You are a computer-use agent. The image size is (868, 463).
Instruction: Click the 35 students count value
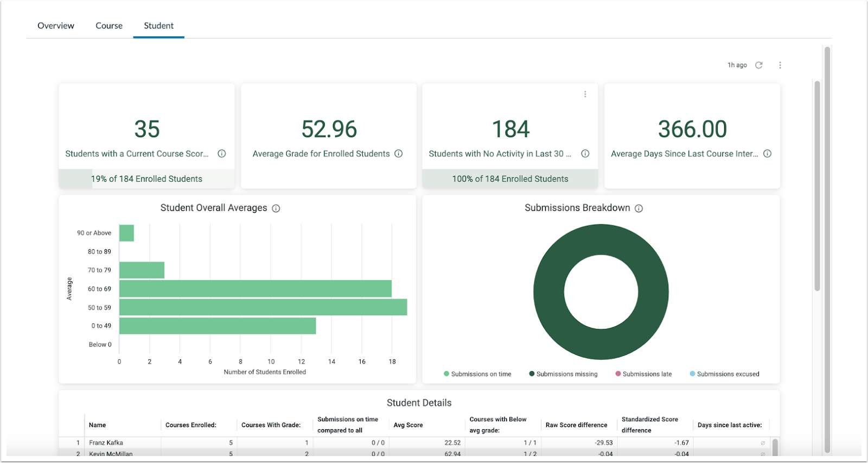[x=147, y=129]
